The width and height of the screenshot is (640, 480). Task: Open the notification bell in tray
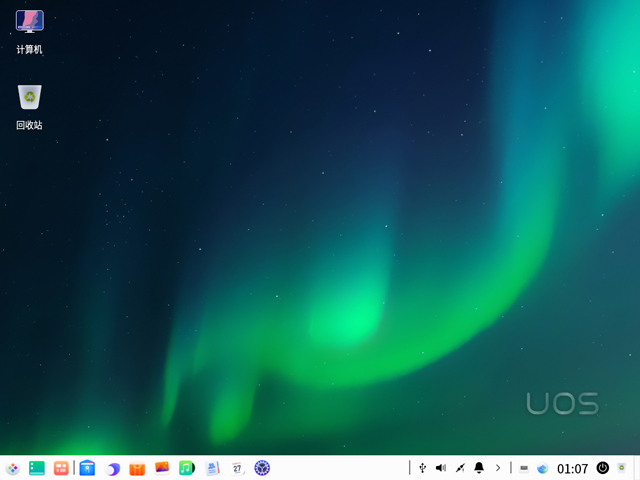479,468
